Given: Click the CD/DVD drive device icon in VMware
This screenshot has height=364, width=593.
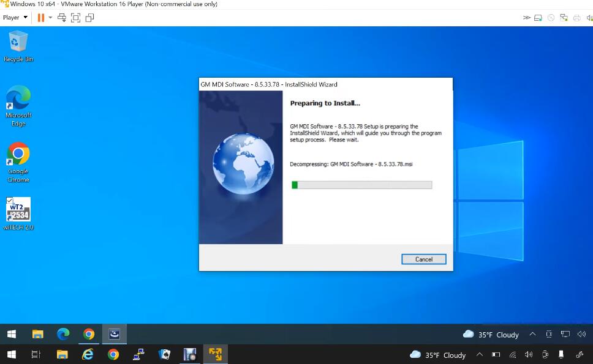Looking at the screenshot, I should pos(551,18).
